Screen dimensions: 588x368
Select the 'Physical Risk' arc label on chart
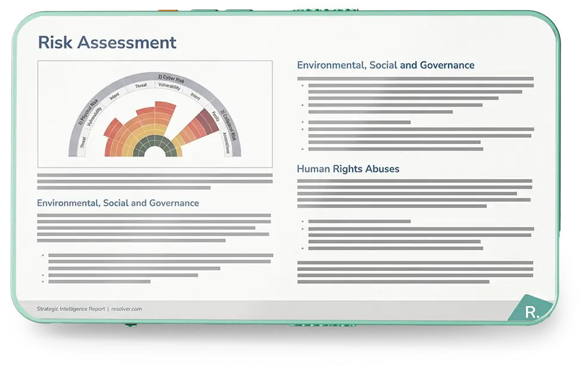click(x=88, y=112)
